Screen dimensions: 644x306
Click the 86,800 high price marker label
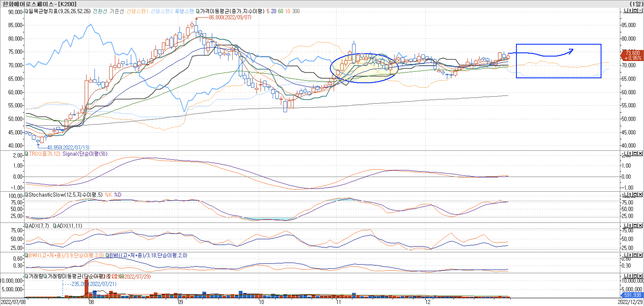point(230,17)
